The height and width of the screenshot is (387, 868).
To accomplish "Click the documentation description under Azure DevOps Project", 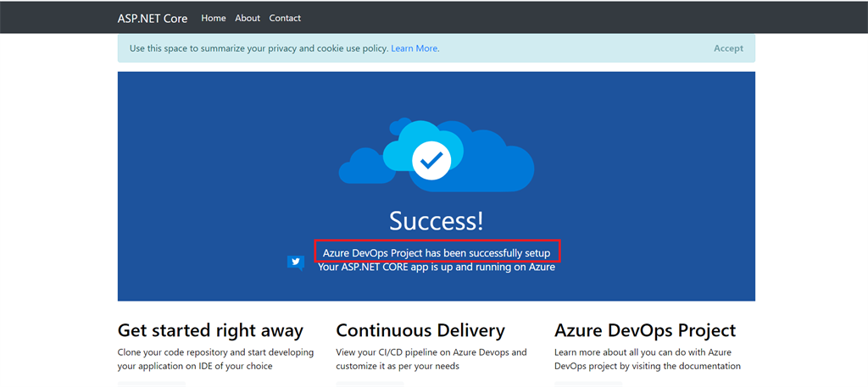I will (647, 359).
